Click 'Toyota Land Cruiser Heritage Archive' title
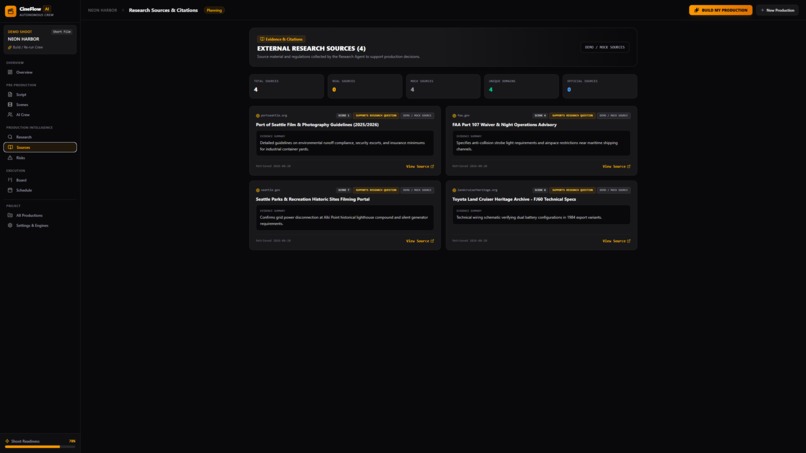 pos(514,199)
